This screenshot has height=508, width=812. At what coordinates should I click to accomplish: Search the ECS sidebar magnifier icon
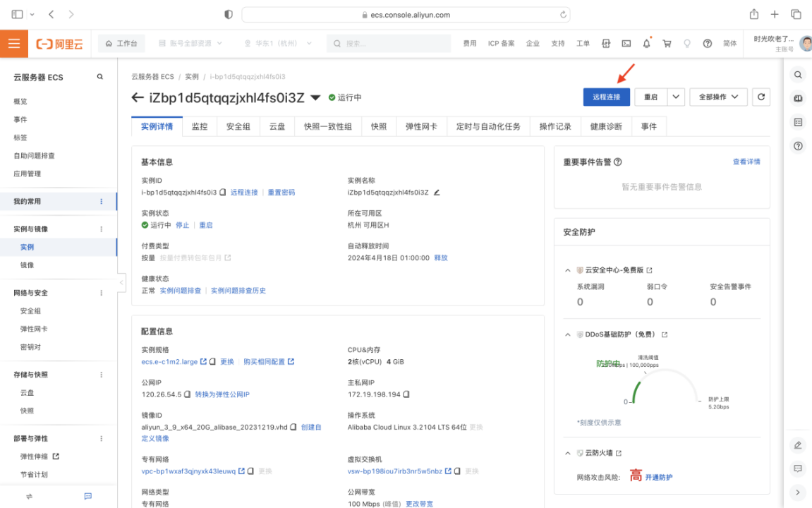tap(100, 77)
